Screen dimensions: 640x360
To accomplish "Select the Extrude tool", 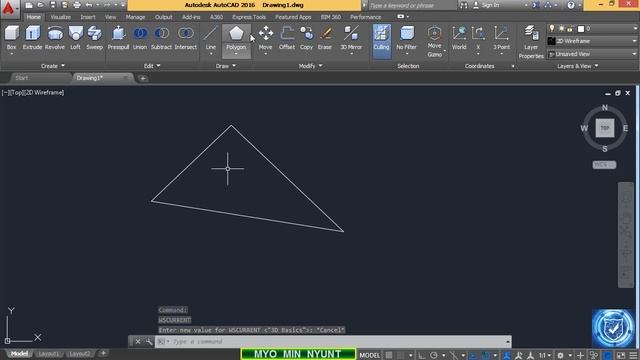I will pyautogui.click(x=32, y=38).
